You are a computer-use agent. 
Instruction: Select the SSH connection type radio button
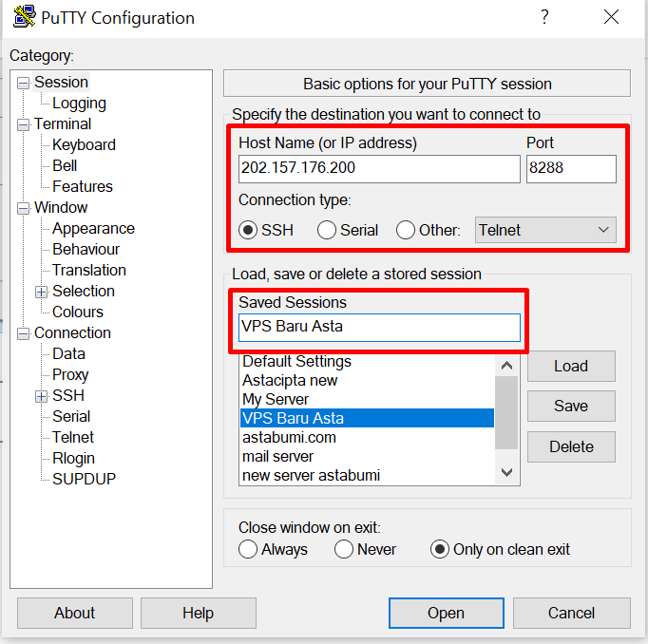[x=249, y=230]
